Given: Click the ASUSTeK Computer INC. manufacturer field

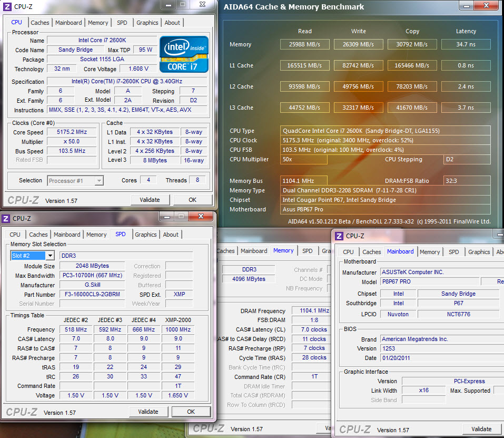Looking at the screenshot, I should pos(442,272).
